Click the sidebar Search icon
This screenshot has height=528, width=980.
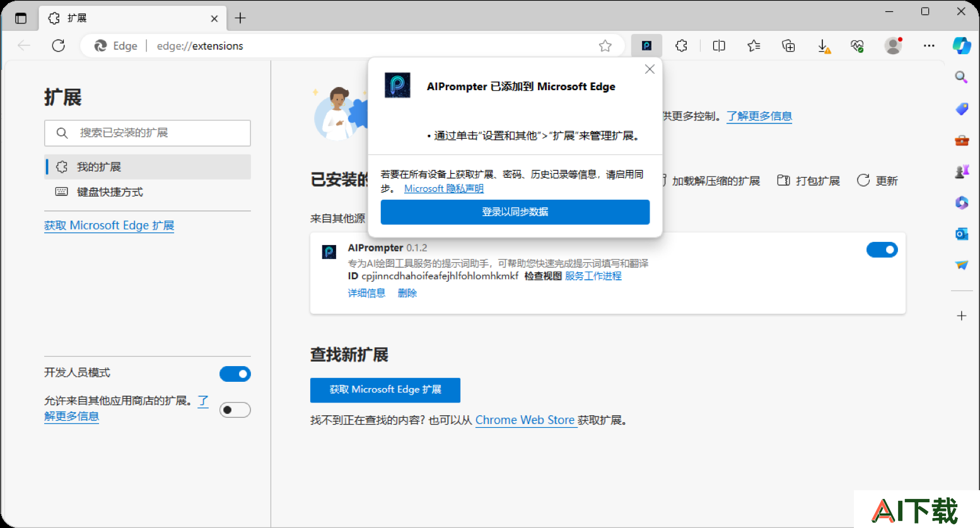(x=961, y=77)
